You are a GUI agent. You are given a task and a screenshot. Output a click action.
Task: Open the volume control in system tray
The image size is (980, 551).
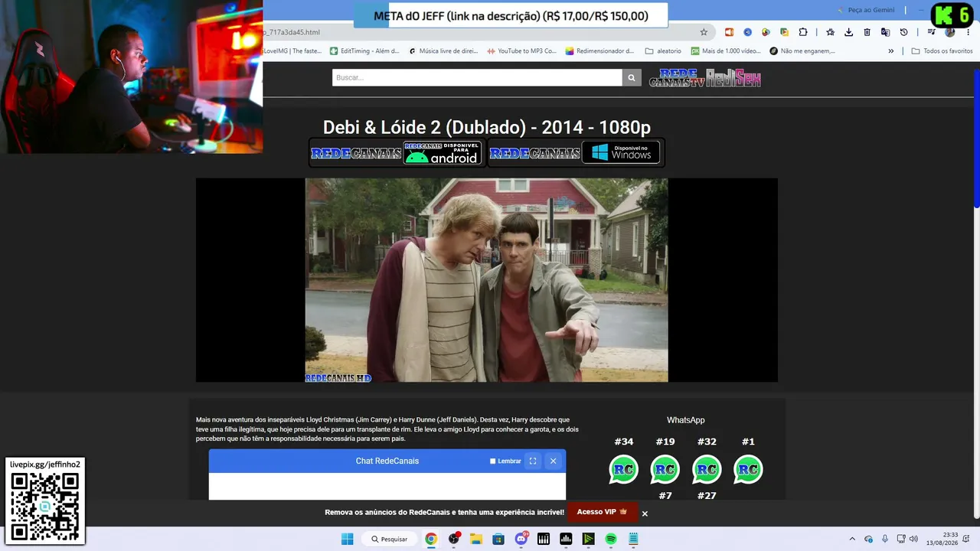click(x=913, y=539)
